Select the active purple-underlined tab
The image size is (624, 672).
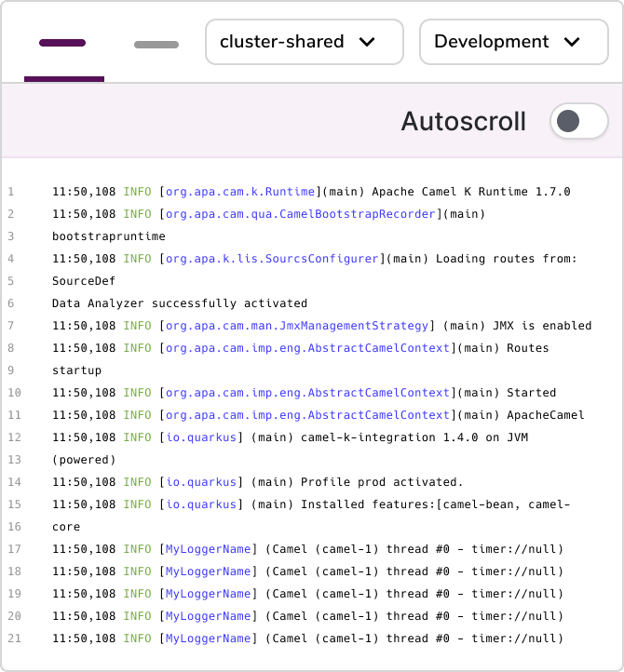63,44
